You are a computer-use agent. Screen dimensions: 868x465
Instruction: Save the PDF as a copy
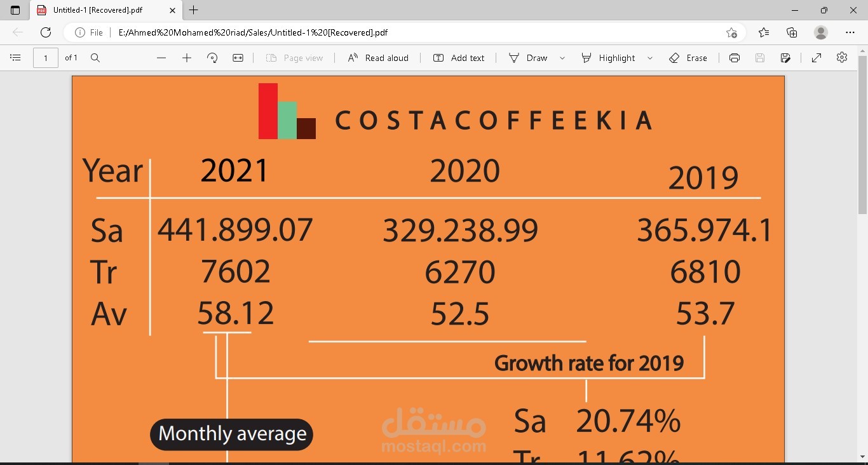click(x=785, y=58)
